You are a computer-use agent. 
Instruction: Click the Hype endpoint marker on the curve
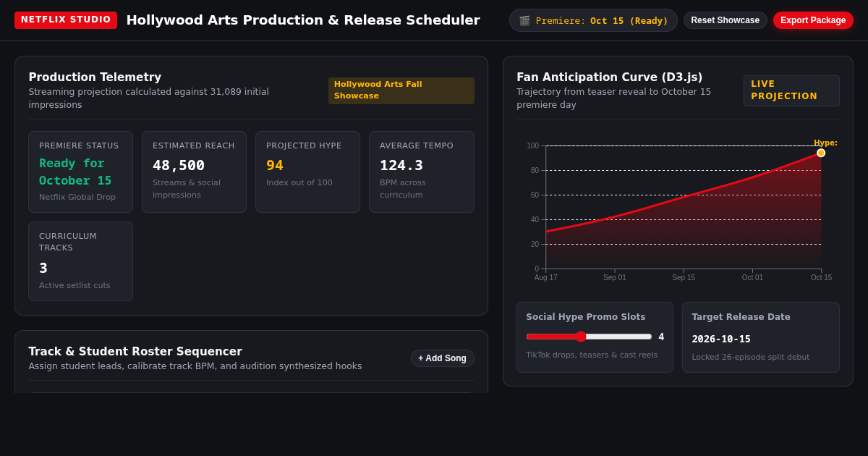[821, 153]
